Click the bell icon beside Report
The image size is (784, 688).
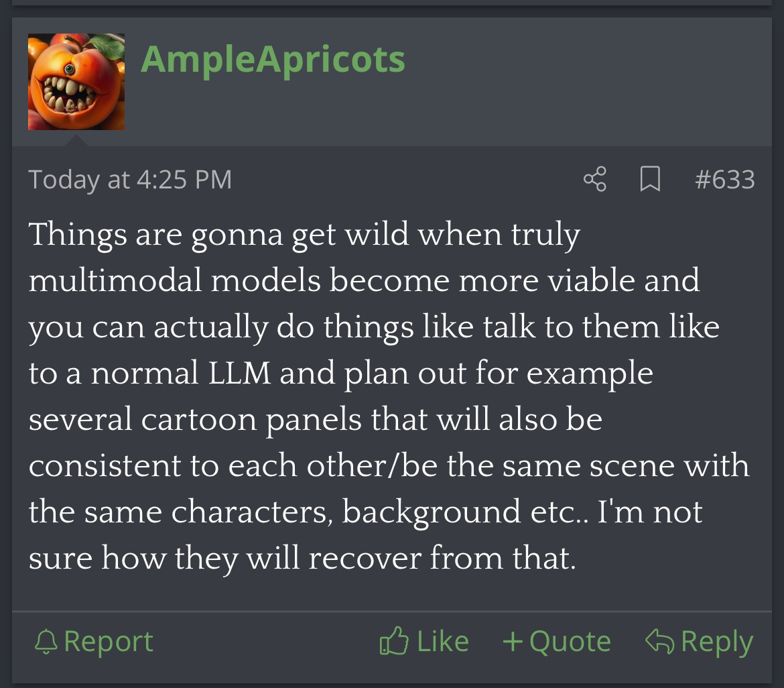tap(46, 642)
